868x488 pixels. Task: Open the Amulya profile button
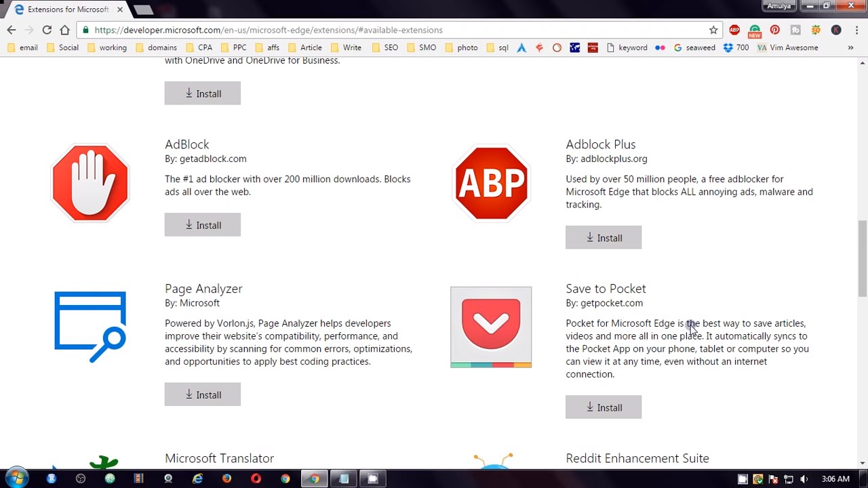coord(779,5)
